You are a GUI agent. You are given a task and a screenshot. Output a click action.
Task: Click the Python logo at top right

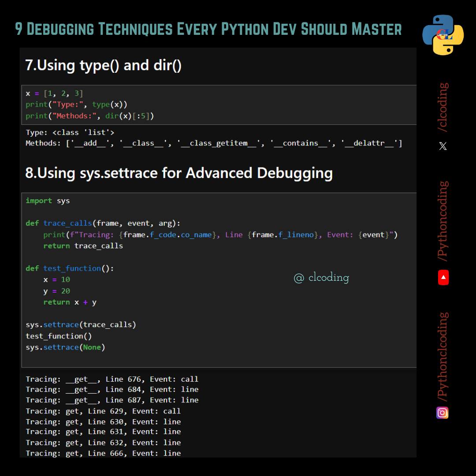pyautogui.click(x=443, y=35)
